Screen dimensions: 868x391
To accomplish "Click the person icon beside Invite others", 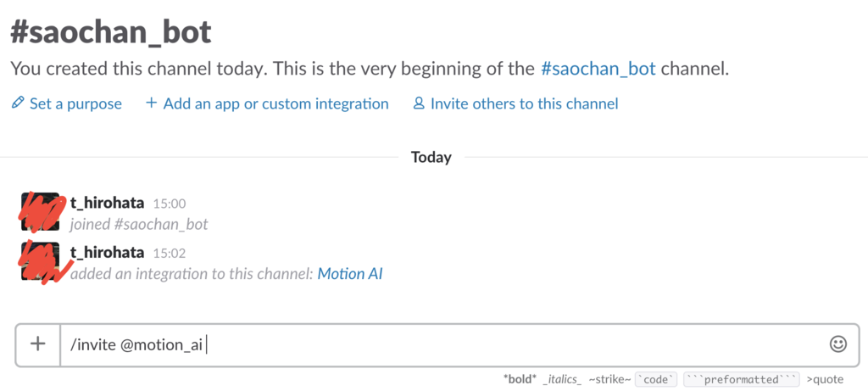I will [419, 103].
